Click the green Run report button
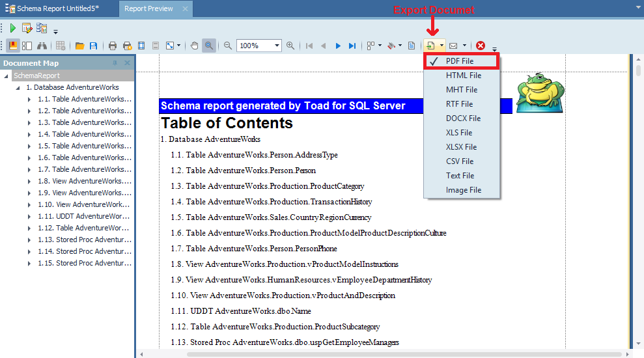The image size is (644, 358). point(13,28)
